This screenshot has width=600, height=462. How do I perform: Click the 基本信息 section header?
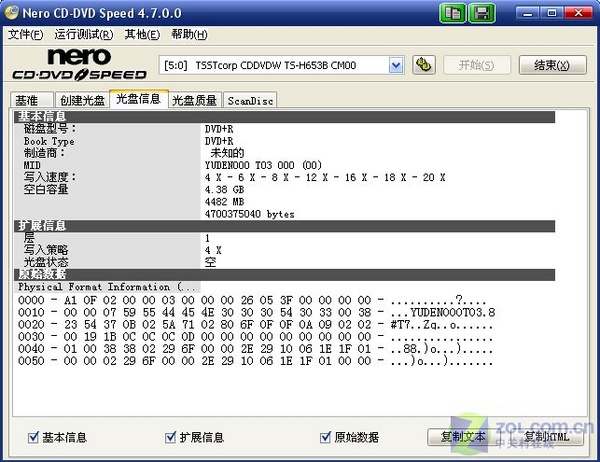point(284,117)
